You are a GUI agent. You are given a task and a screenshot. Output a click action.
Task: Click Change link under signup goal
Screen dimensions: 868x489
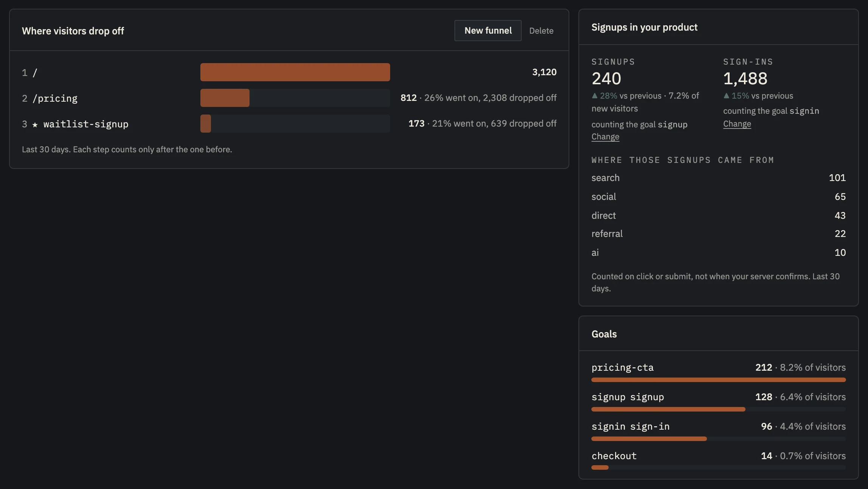coord(605,136)
